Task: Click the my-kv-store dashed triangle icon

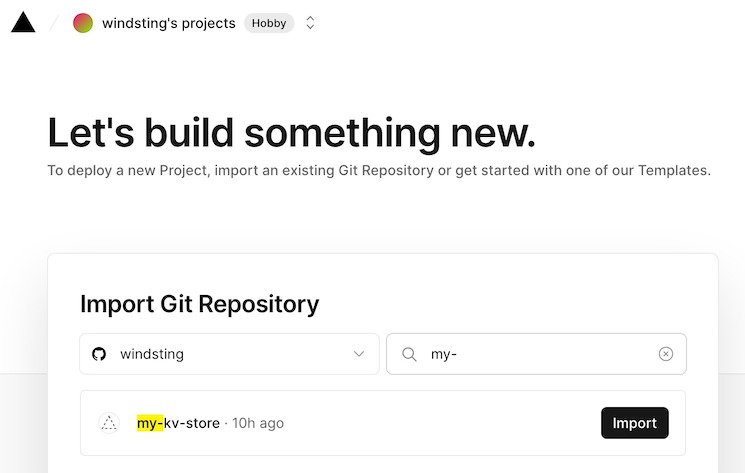Action: pos(110,423)
